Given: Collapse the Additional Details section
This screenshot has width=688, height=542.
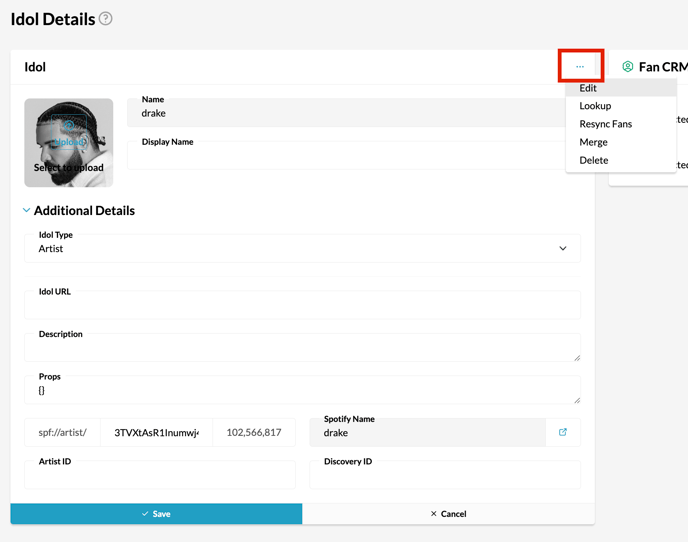Looking at the screenshot, I should [27, 211].
